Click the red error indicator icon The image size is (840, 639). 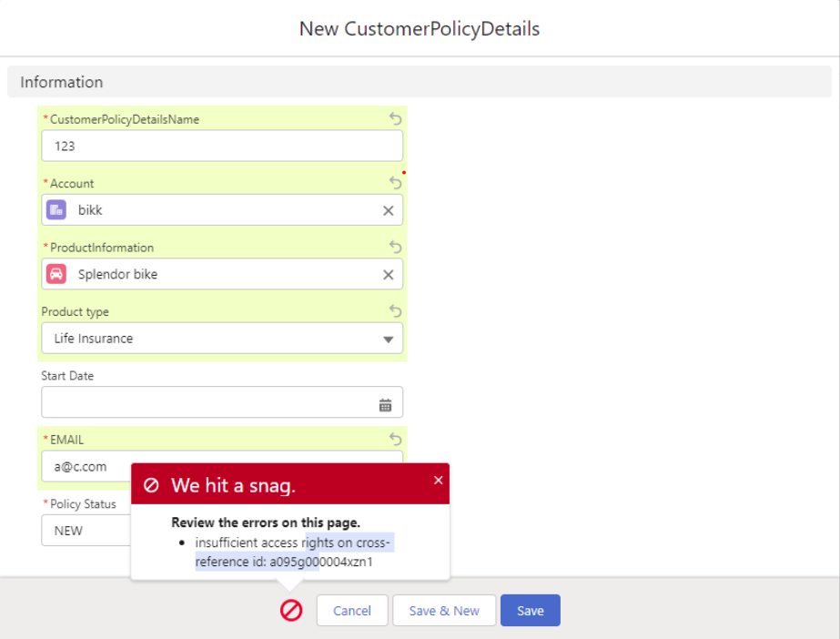click(x=291, y=610)
